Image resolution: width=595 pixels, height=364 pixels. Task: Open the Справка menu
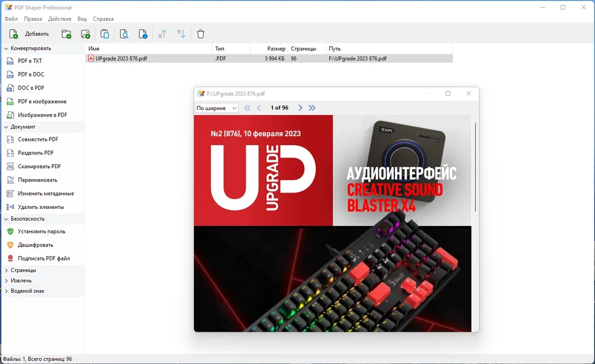(x=103, y=19)
